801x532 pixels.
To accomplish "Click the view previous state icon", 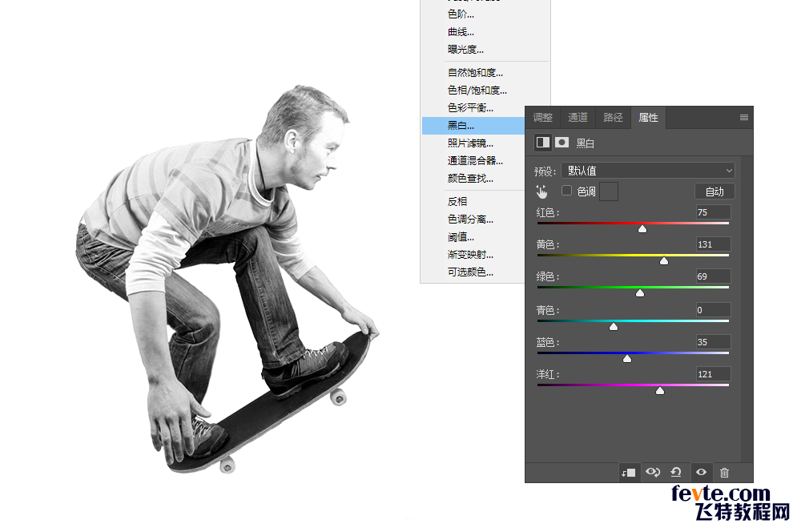I will [x=652, y=472].
